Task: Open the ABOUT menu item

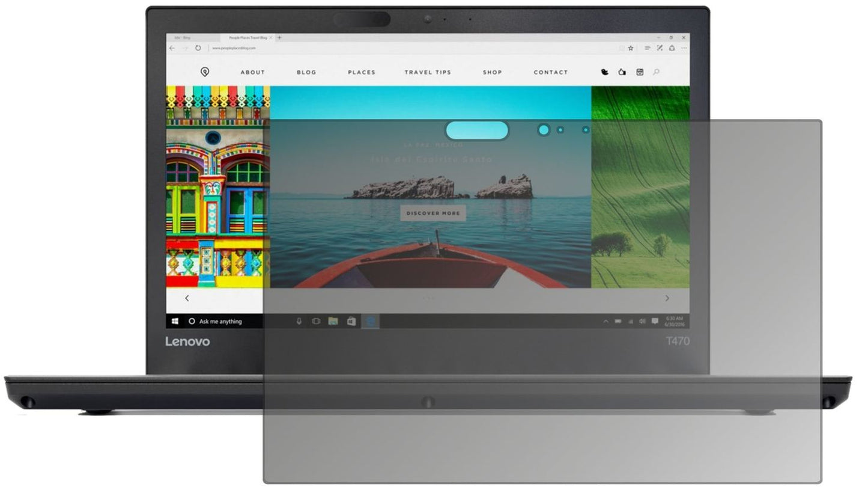Action: [253, 72]
